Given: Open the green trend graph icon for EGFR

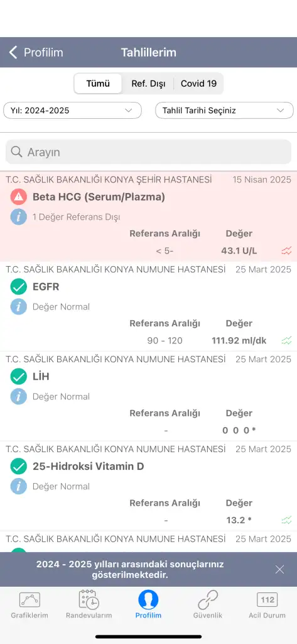Looking at the screenshot, I should pyautogui.click(x=286, y=340).
